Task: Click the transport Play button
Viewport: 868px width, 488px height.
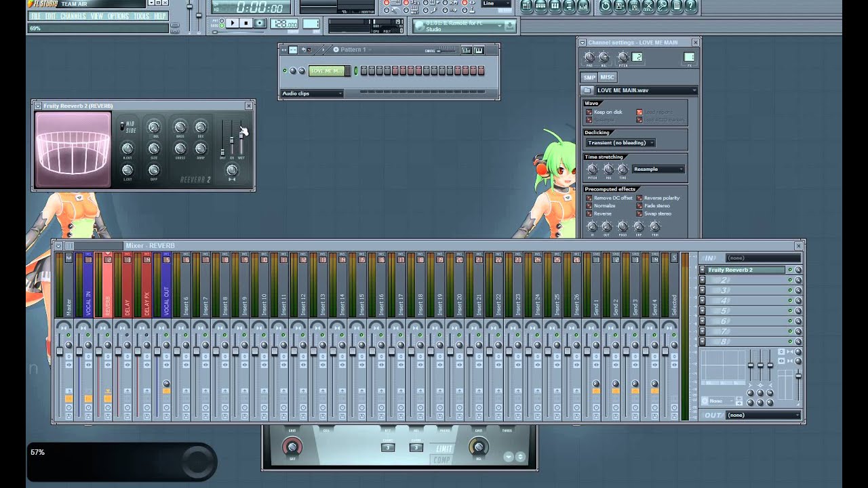Action: [233, 23]
